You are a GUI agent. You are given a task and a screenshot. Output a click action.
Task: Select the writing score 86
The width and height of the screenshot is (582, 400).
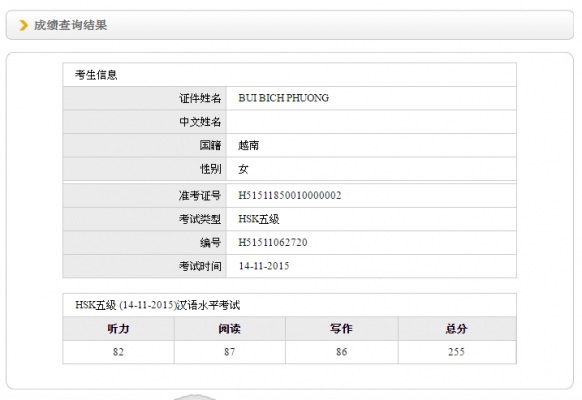tap(341, 352)
